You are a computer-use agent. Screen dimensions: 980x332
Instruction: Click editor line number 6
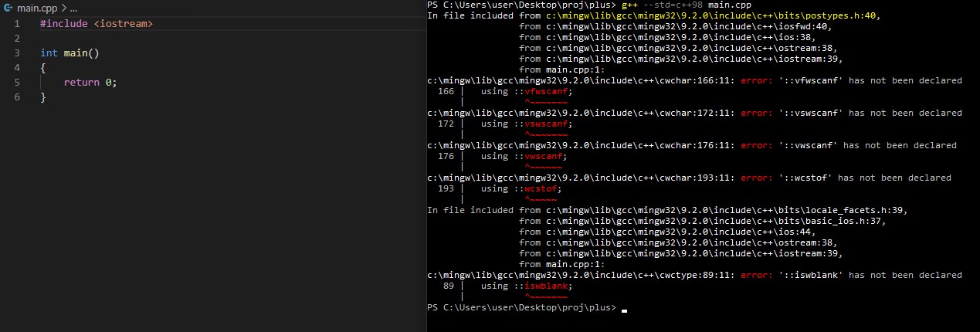pos(16,97)
